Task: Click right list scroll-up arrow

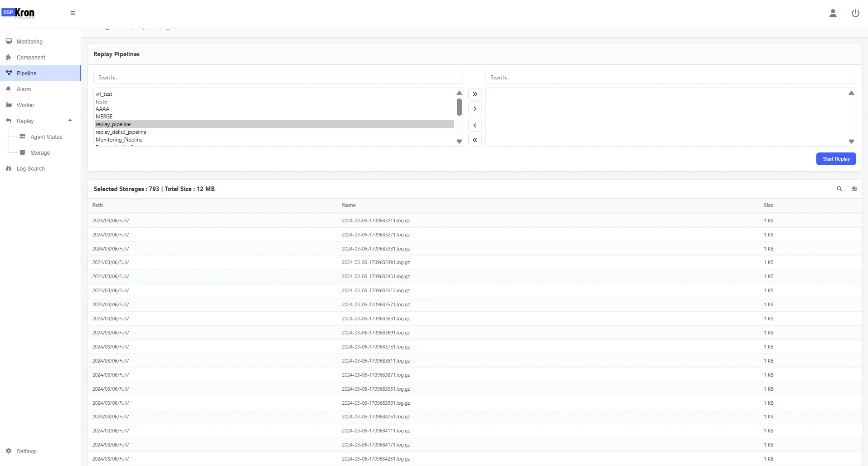Action: tap(851, 93)
